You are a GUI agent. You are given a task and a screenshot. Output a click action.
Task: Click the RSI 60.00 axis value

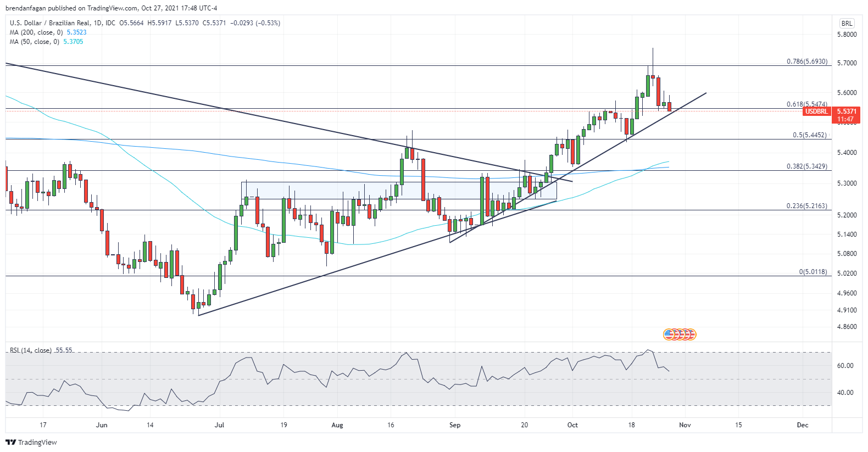pyautogui.click(x=845, y=366)
